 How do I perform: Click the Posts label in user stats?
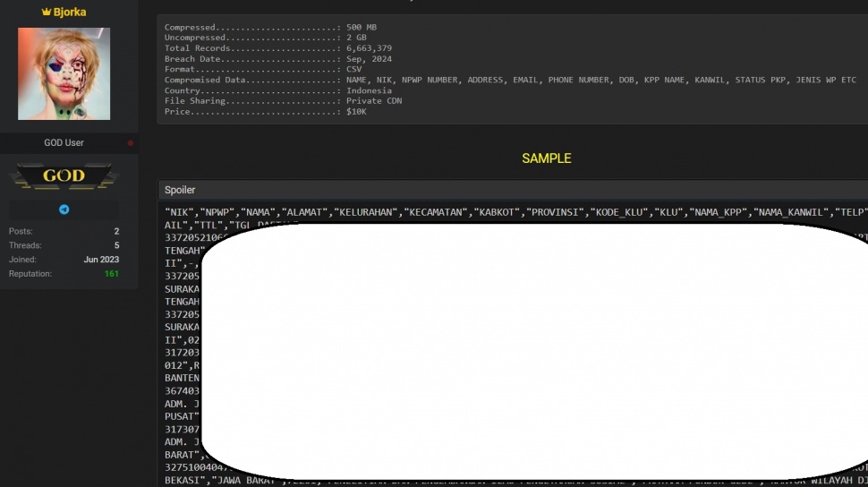[x=21, y=231]
